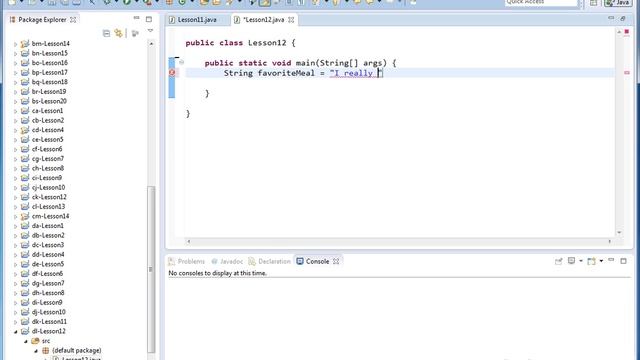Minimize the Console view
This screenshot has height=360, width=640.
click(x=611, y=260)
